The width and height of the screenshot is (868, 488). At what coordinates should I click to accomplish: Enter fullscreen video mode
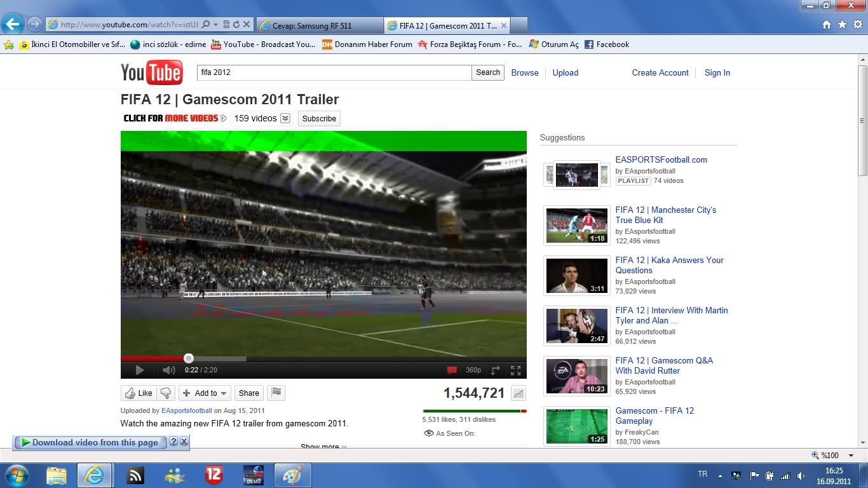coord(516,370)
